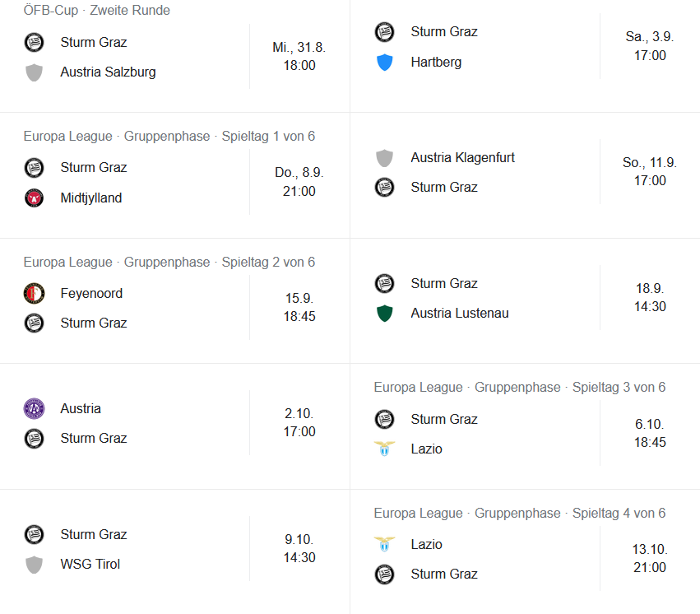
Task: Click the grey Austria Klagenfurt shield
Action: (384, 158)
